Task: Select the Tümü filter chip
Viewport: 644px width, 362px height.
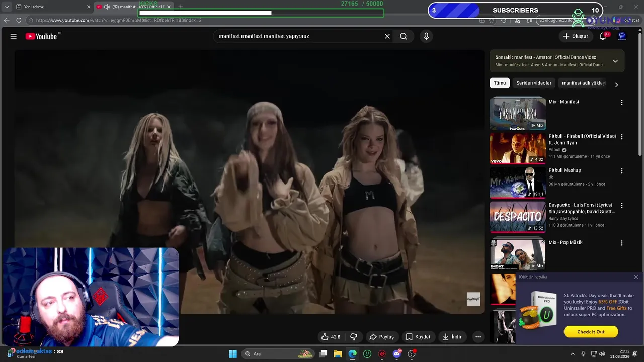Action: 500,83
